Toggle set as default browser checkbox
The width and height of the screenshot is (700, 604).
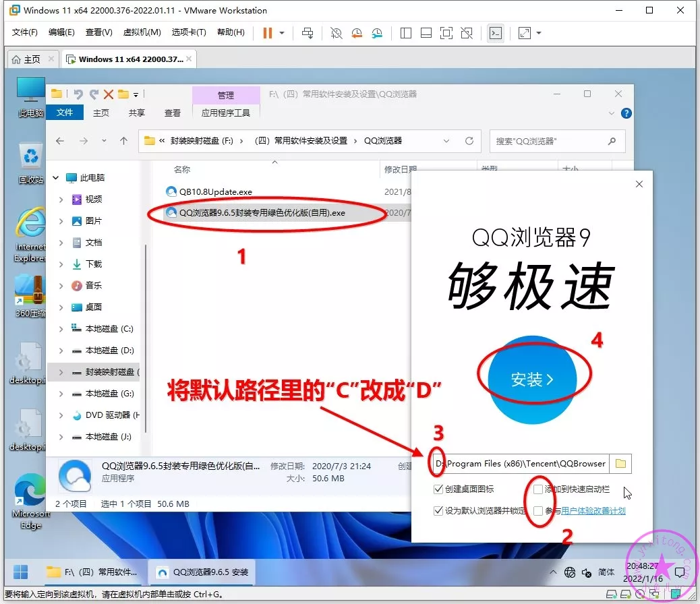pyautogui.click(x=440, y=511)
